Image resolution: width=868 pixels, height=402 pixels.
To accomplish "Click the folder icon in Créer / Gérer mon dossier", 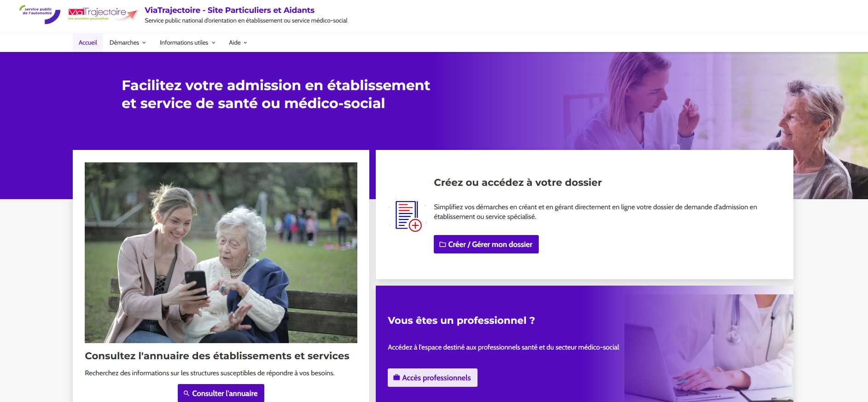I will click(442, 245).
